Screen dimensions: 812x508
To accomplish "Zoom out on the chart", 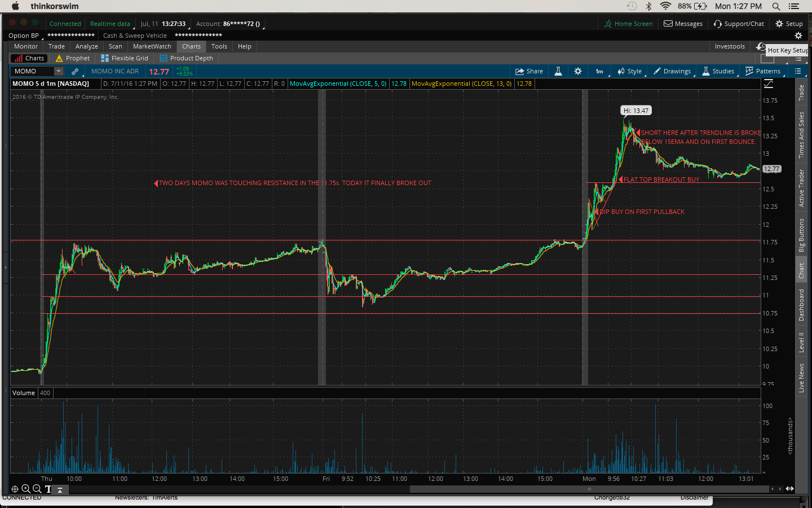I will pos(37,489).
